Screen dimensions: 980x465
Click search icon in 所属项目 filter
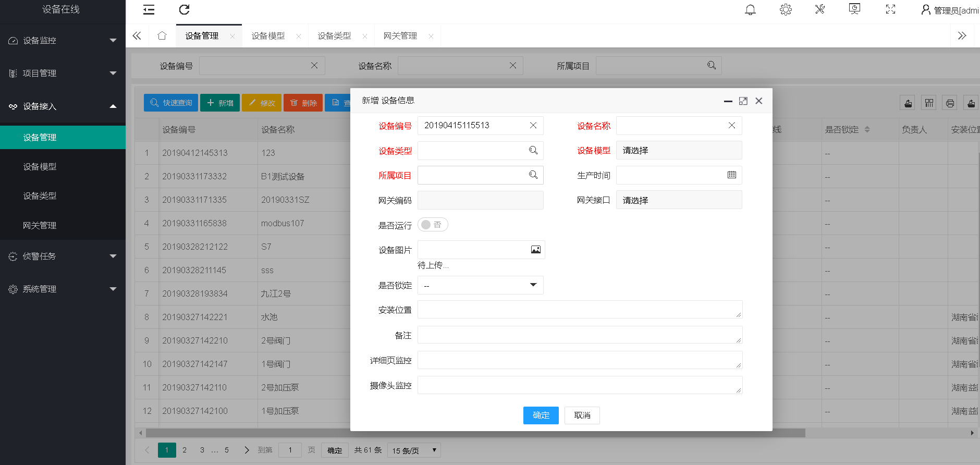pyautogui.click(x=712, y=65)
